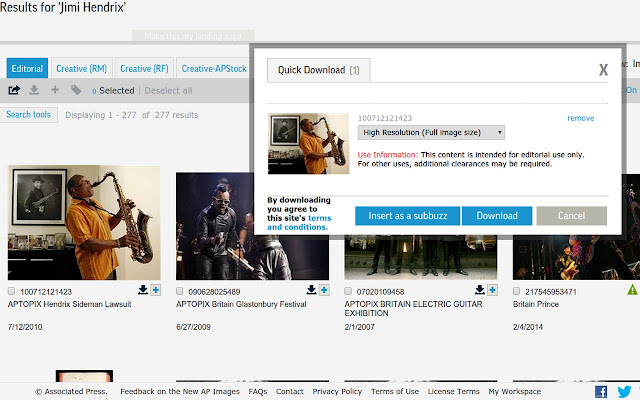
Task: Click the title APTOPIX Hendrix Sideman Lawsuit
Action: 69,304
